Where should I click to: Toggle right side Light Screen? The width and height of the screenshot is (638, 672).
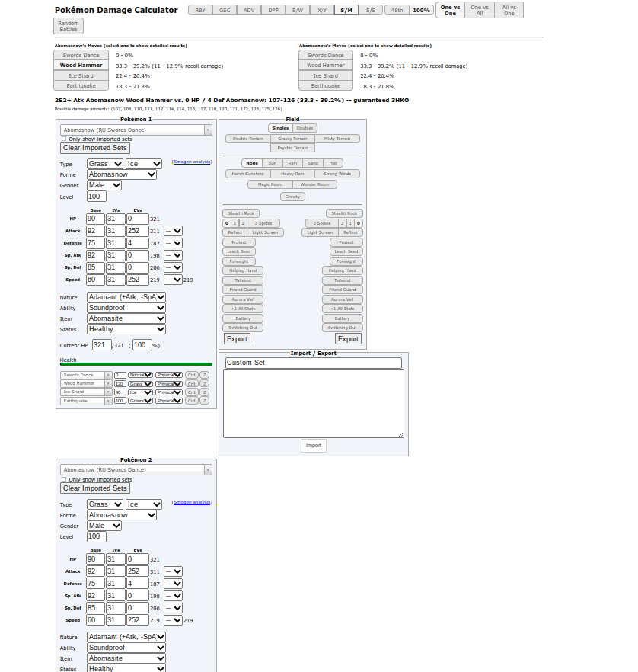(320, 232)
